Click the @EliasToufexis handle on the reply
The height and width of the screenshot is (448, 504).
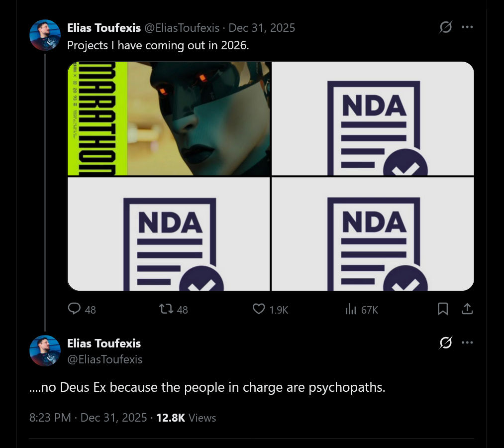(104, 359)
